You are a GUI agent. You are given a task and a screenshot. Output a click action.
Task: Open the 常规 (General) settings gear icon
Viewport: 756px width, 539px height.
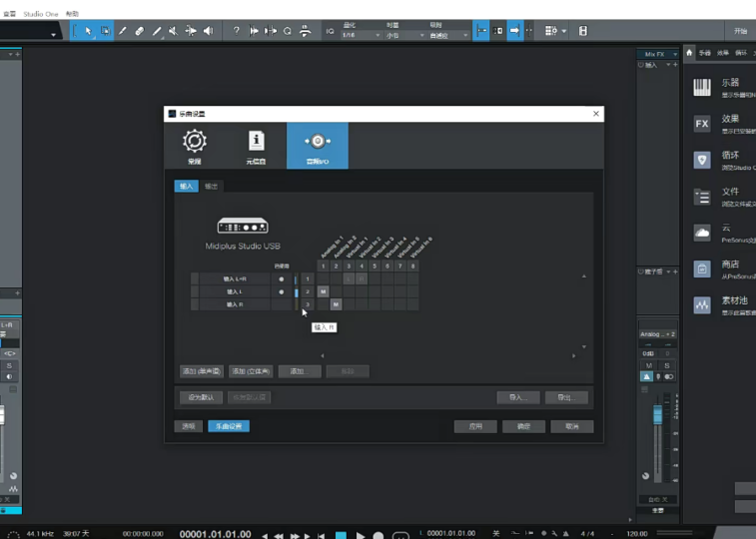[194, 143]
